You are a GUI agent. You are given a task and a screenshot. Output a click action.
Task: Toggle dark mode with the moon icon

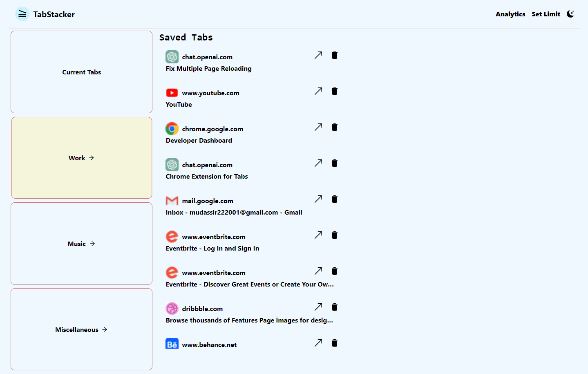pyautogui.click(x=570, y=14)
